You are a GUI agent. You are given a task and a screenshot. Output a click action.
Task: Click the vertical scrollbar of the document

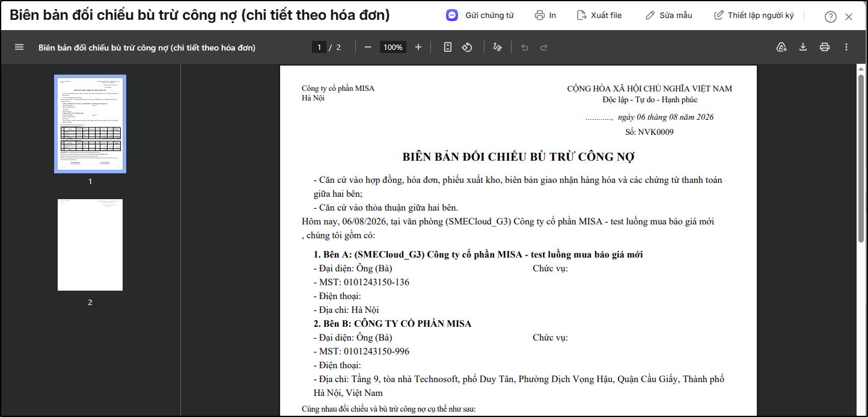pyautogui.click(x=861, y=159)
